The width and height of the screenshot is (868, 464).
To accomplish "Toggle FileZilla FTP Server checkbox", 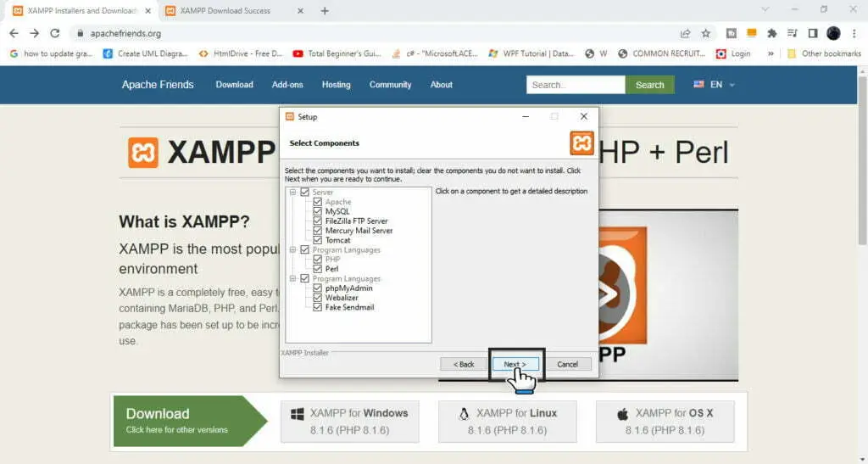I will [x=317, y=221].
